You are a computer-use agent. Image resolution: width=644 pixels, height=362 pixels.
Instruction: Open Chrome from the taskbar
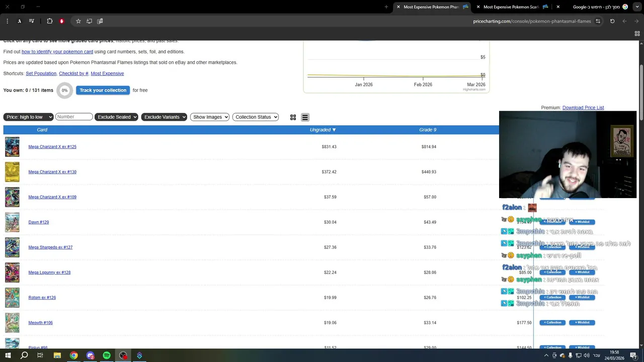74,355
